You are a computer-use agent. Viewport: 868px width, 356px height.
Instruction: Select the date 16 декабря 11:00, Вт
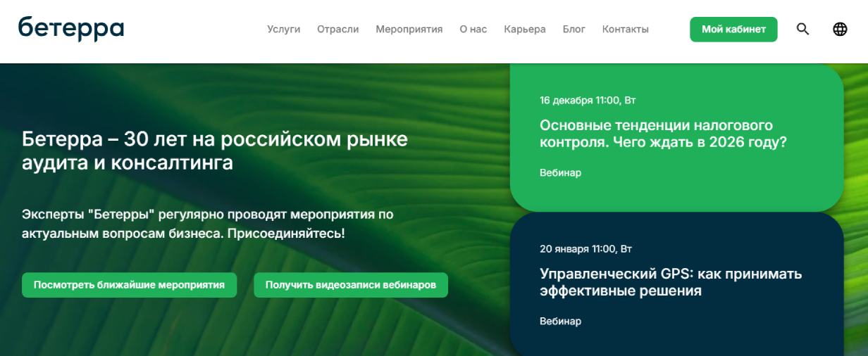point(588,101)
